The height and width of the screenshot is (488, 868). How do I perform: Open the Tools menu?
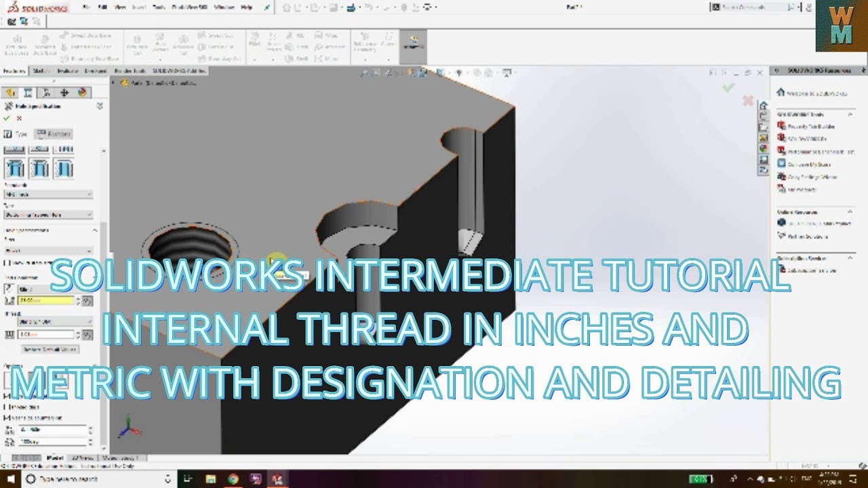point(158,7)
